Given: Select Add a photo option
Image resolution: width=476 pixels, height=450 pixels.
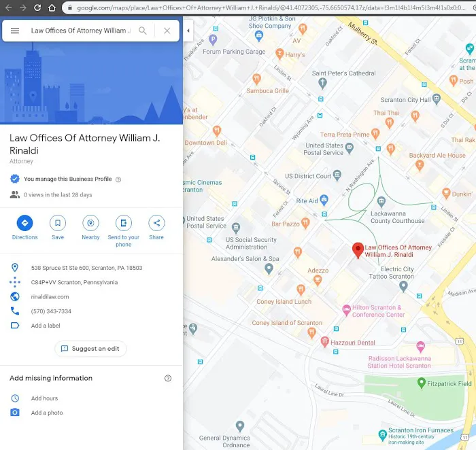Looking at the screenshot, I should pyautogui.click(x=46, y=413).
